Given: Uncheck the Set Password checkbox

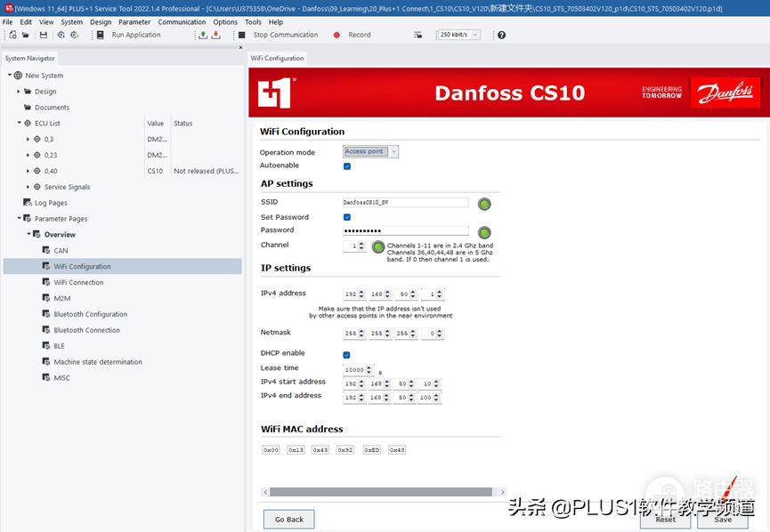Looking at the screenshot, I should (347, 217).
